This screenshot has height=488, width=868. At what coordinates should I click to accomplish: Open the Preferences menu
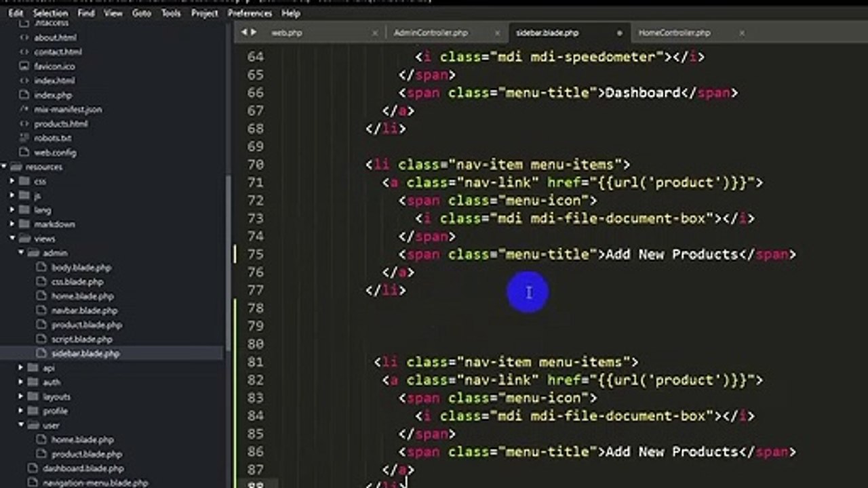pos(250,13)
